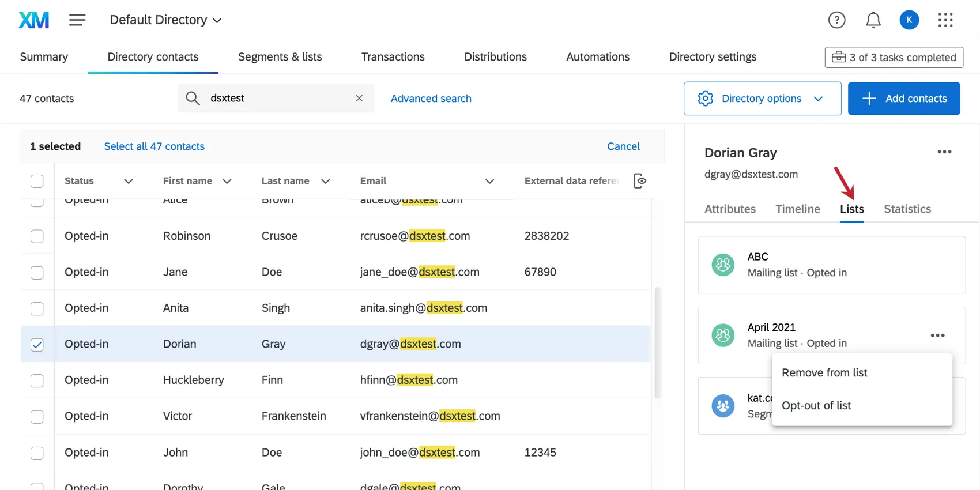Viewport: 980px width, 490px height.
Task: Open the Directory options dropdown
Action: coord(762,99)
